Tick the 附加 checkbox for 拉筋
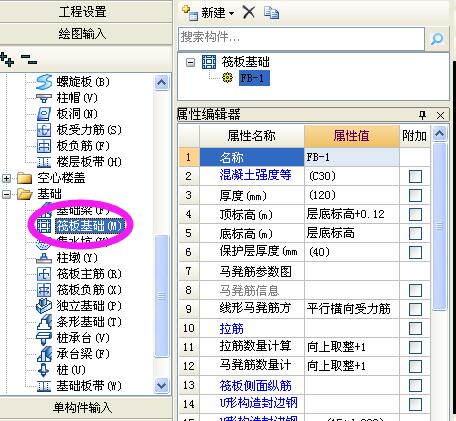456x421 pixels. (x=415, y=328)
